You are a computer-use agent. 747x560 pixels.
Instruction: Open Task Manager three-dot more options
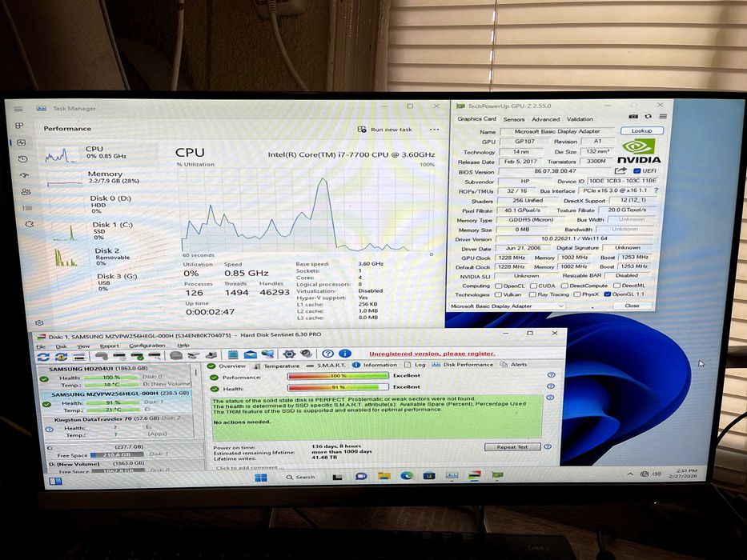pyautogui.click(x=434, y=130)
